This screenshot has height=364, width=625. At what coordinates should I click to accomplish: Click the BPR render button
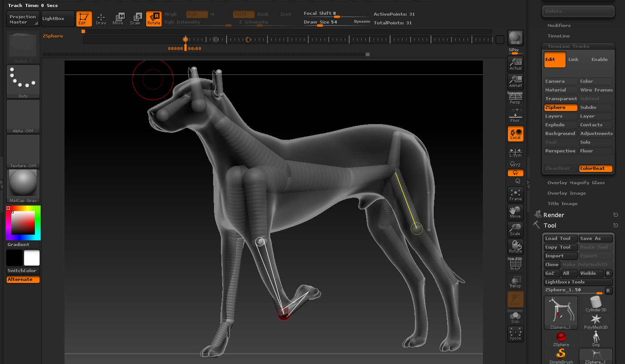pyautogui.click(x=515, y=38)
